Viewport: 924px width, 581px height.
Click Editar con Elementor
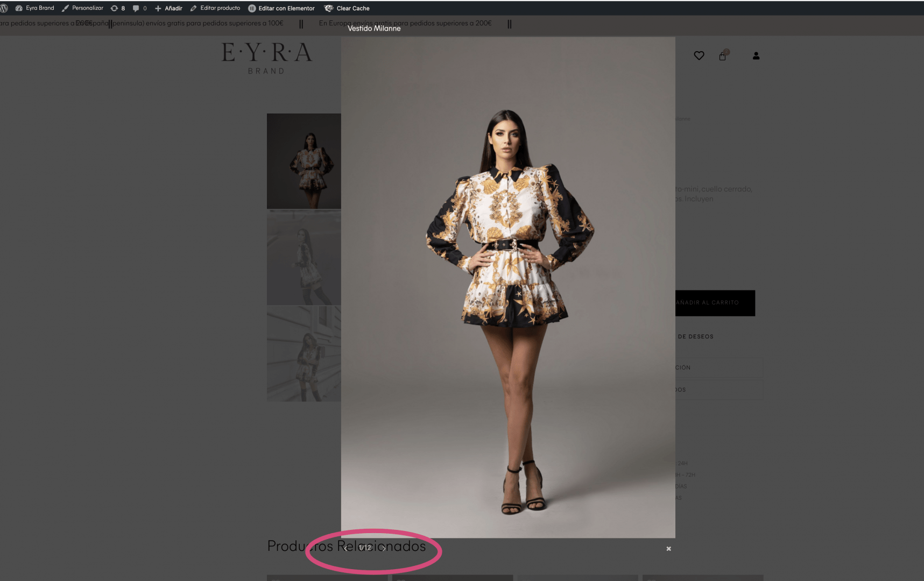click(281, 8)
